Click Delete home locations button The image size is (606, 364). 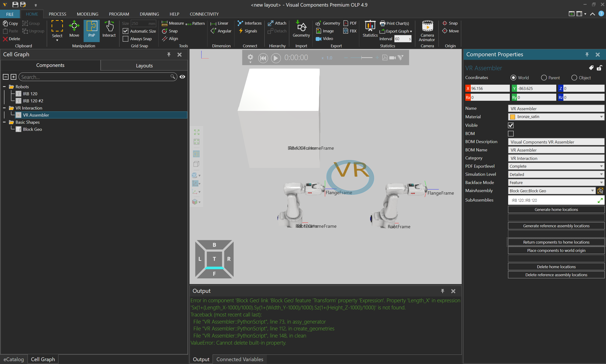pyautogui.click(x=556, y=267)
